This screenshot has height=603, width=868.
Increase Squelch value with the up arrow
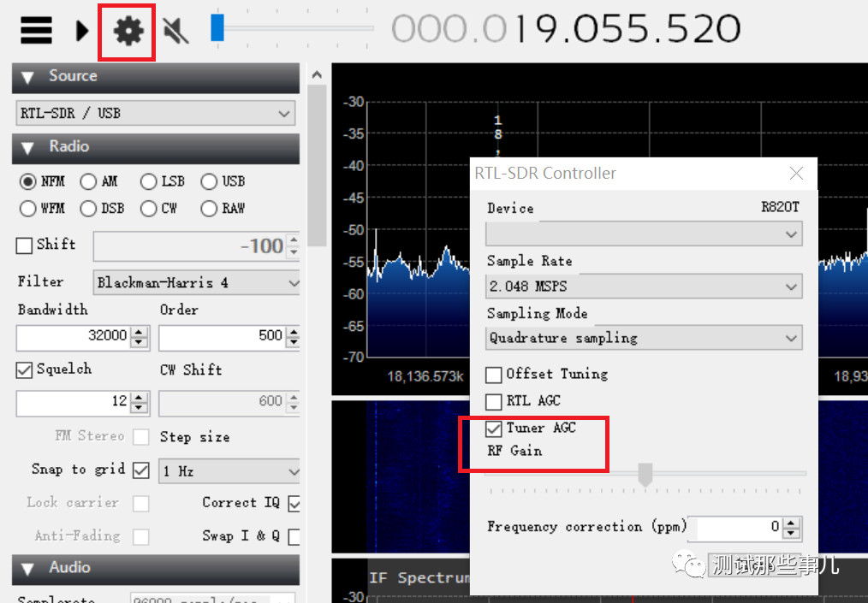point(140,397)
